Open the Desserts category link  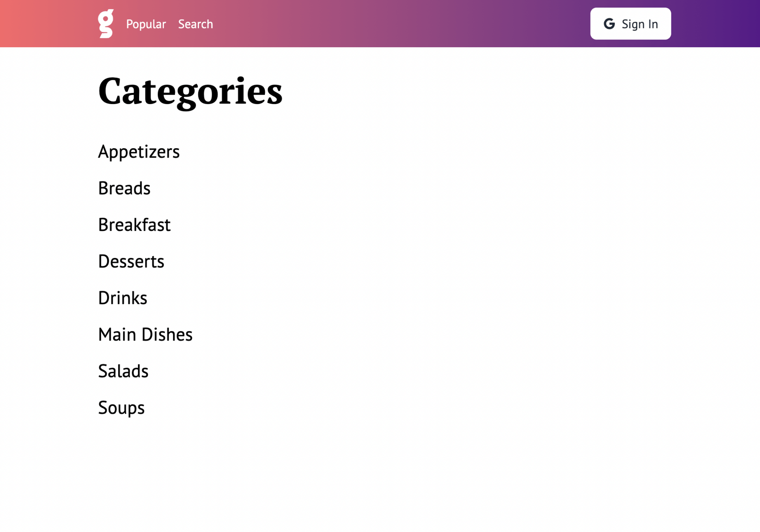click(x=131, y=261)
